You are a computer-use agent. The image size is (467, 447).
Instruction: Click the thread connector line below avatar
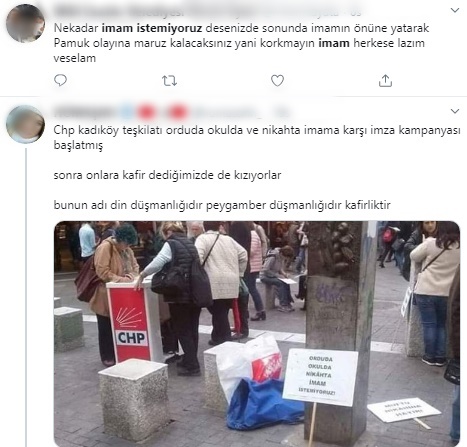click(26, 297)
